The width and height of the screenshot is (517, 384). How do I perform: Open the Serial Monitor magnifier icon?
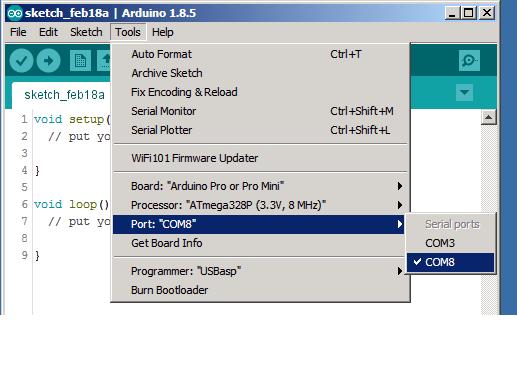coord(469,60)
